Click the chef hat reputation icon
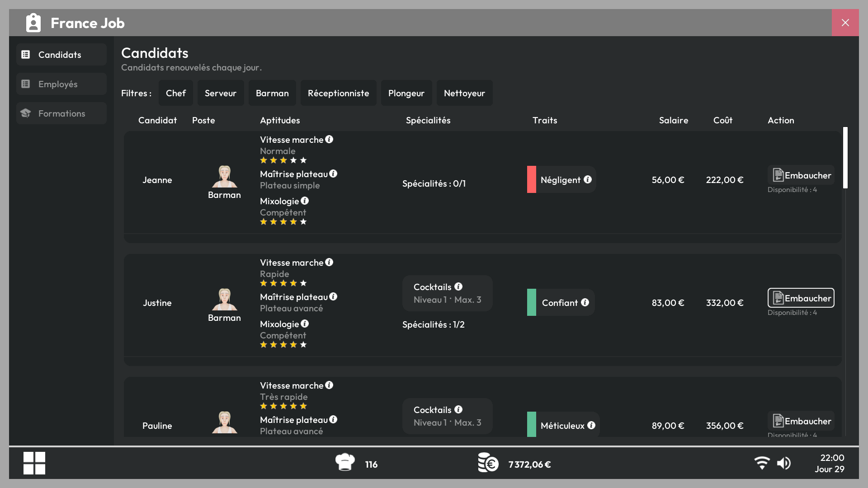Viewport: 868px width, 488px height. (x=345, y=462)
